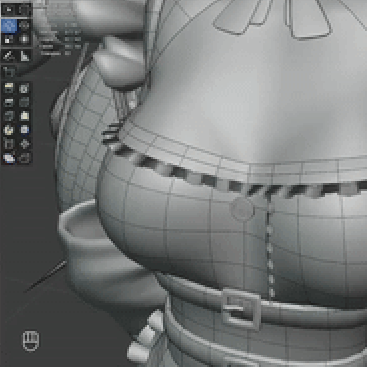
Task: Select the Transform tool
Action: pyautogui.click(x=24, y=39)
